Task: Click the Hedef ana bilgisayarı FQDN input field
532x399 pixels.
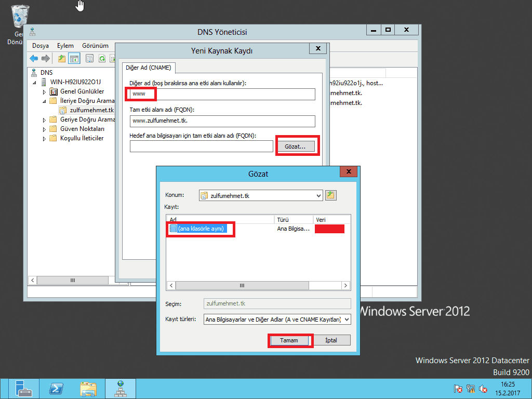Action: click(x=201, y=146)
